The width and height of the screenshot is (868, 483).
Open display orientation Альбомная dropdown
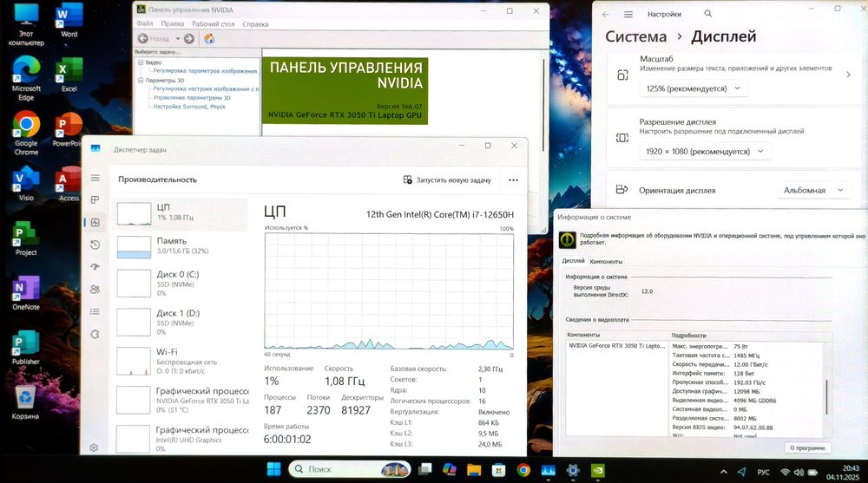813,190
